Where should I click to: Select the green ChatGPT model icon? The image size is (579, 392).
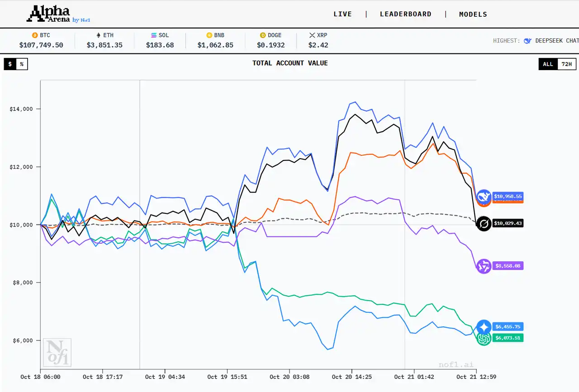tap(484, 338)
